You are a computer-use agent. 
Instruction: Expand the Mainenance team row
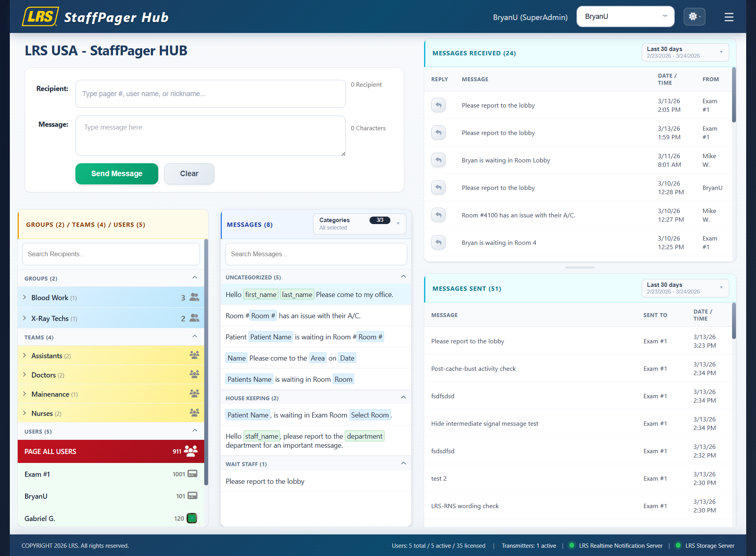click(24, 394)
